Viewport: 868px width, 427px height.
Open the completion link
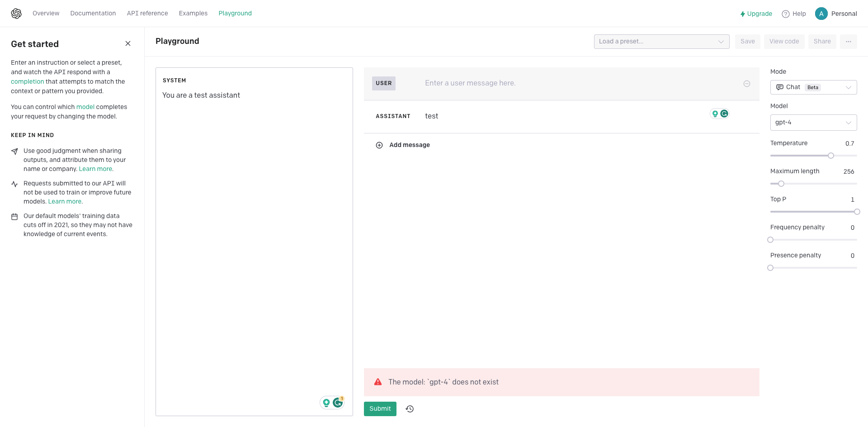pos(28,82)
